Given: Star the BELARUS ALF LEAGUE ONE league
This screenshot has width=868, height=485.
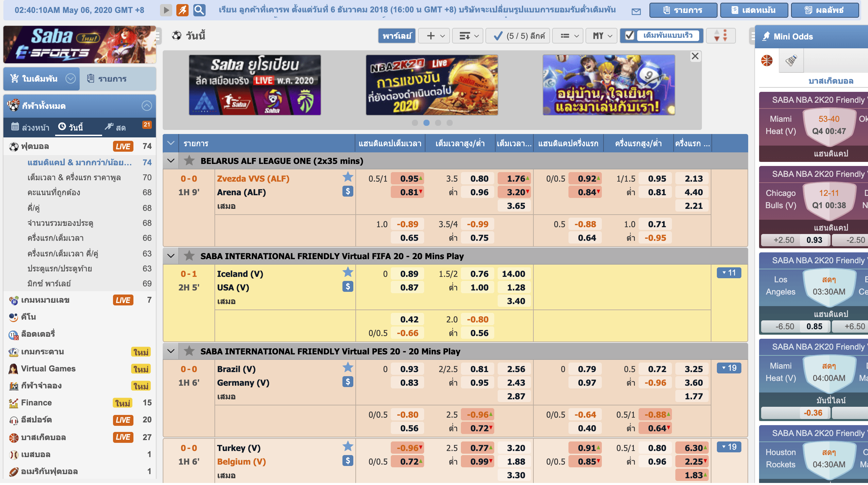Looking at the screenshot, I should [189, 161].
